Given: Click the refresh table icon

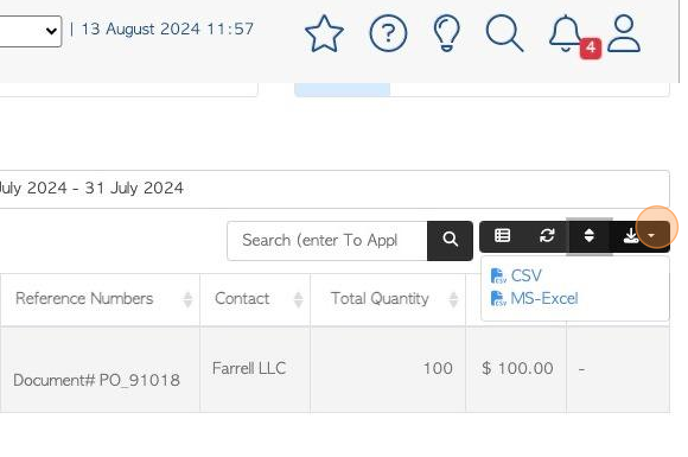Looking at the screenshot, I should coord(547,236).
